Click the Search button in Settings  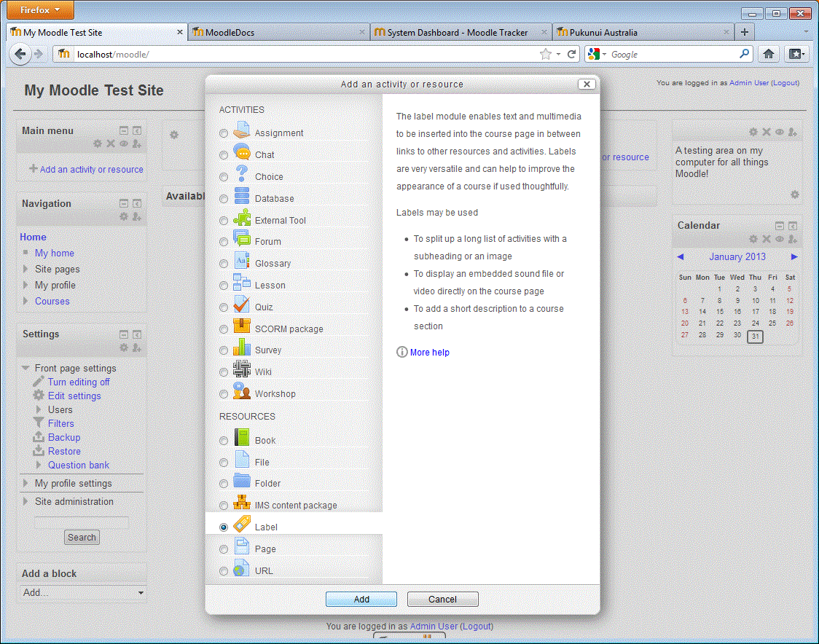[82, 537]
